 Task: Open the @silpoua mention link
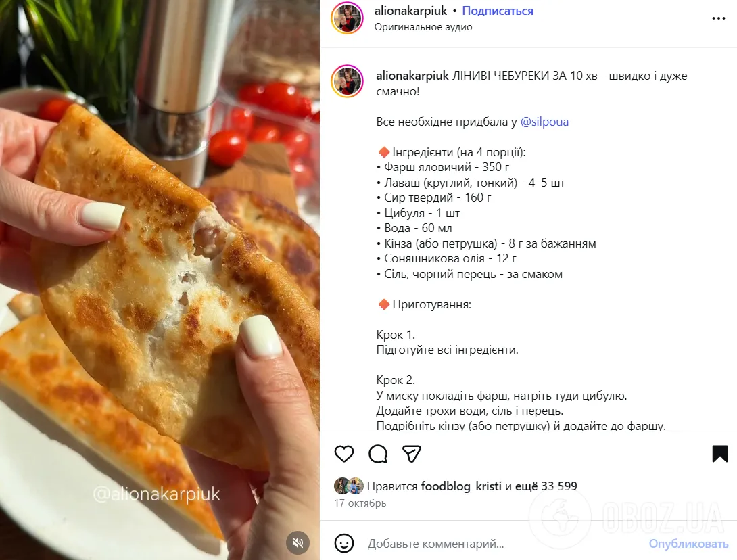[x=544, y=122]
